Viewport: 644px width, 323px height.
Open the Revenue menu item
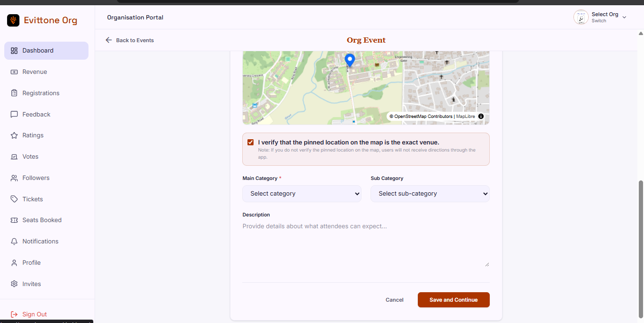(x=46, y=72)
